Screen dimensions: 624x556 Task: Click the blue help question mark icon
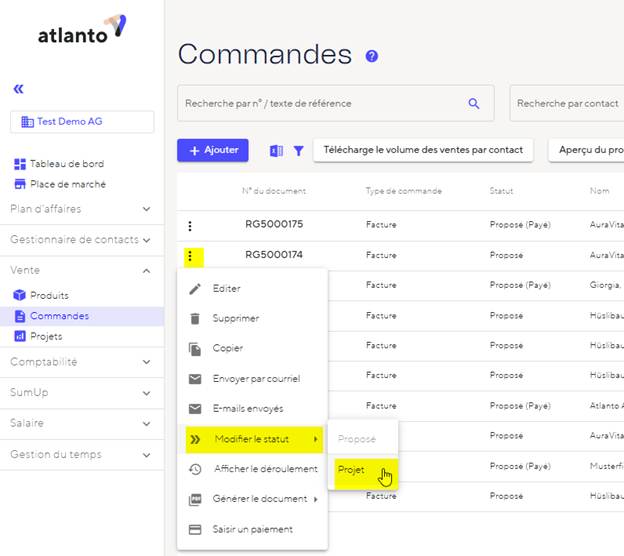tap(372, 56)
